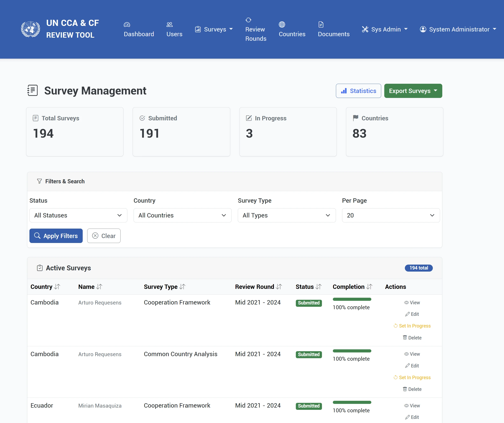Image resolution: width=504 pixels, height=423 pixels.
Task: View first Cambodia Cooperation Framework survey
Action: [x=412, y=302]
